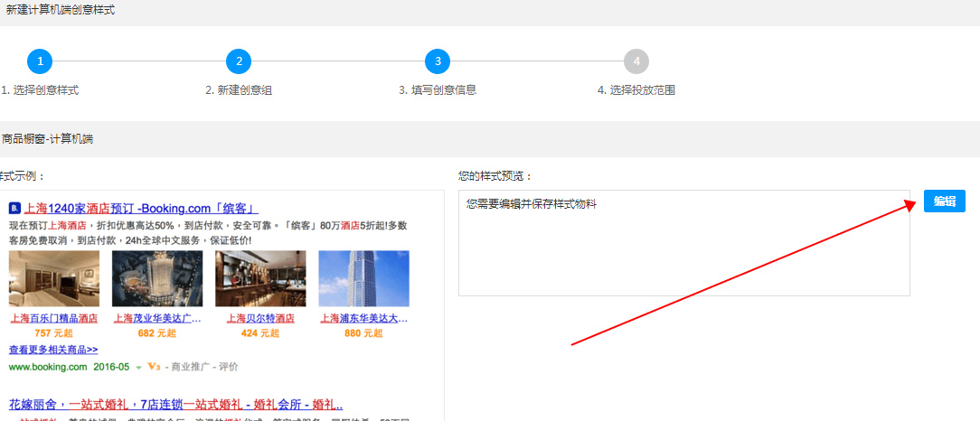Select the 上海茂业华美达 night building thumbnail
This screenshot has width=980, height=421.
pos(157,279)
